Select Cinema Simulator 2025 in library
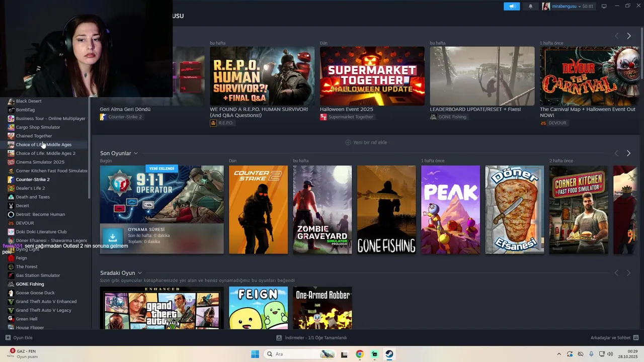 pyautogui.click(x=40, y=162)
